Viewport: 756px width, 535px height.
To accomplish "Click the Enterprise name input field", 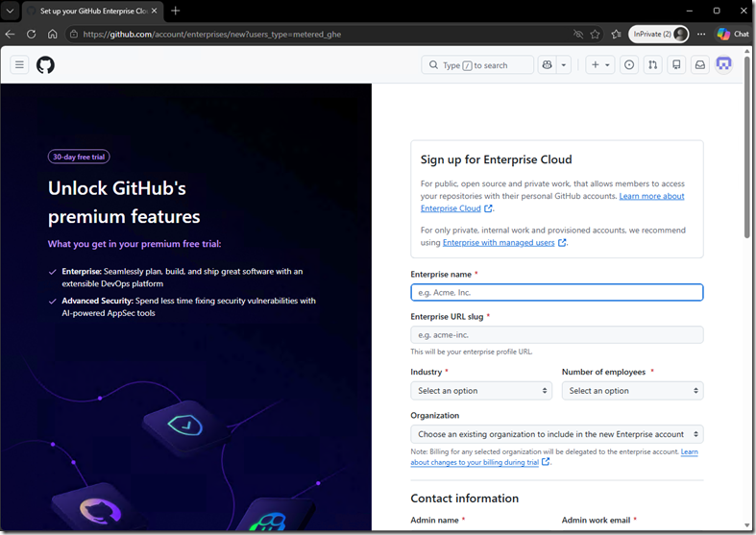I will click(x=556, y=293).
